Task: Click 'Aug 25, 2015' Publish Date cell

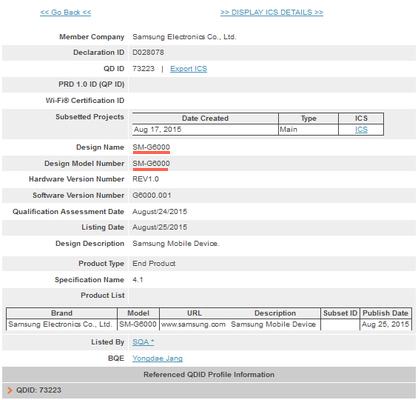Action: (385, 324)
